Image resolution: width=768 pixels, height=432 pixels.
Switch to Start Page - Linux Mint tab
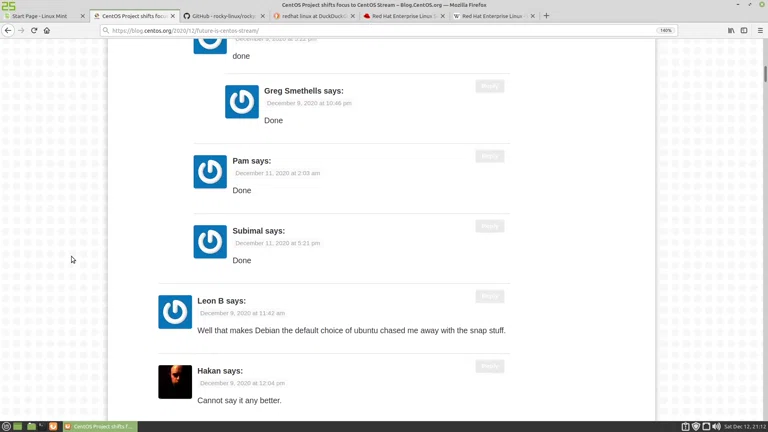coord(40,16)
